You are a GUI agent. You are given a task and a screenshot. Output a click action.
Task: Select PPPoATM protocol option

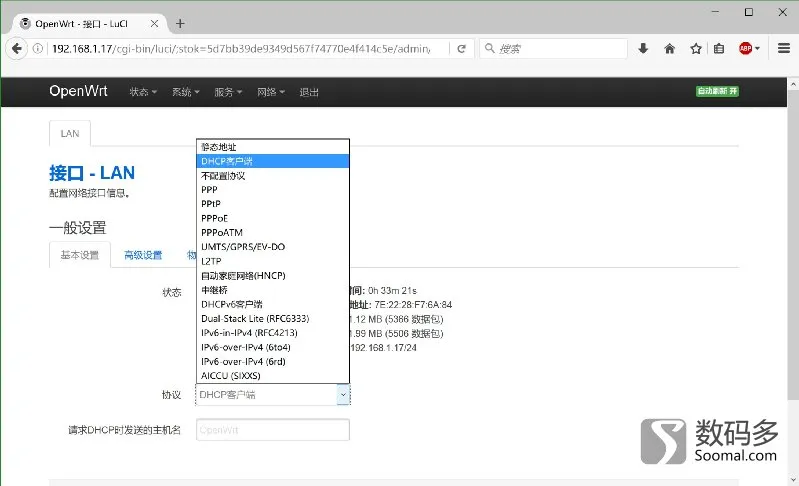[273, 232]
